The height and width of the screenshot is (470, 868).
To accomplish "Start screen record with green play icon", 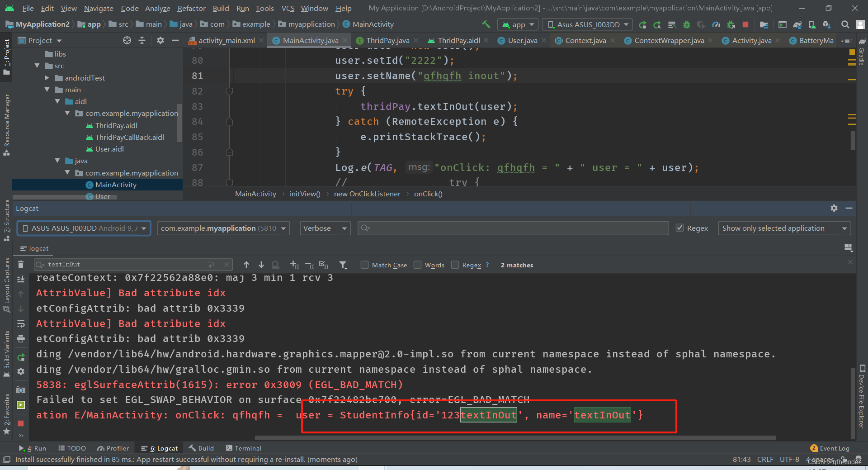I will pyautogui.click(x=21, y=405).
